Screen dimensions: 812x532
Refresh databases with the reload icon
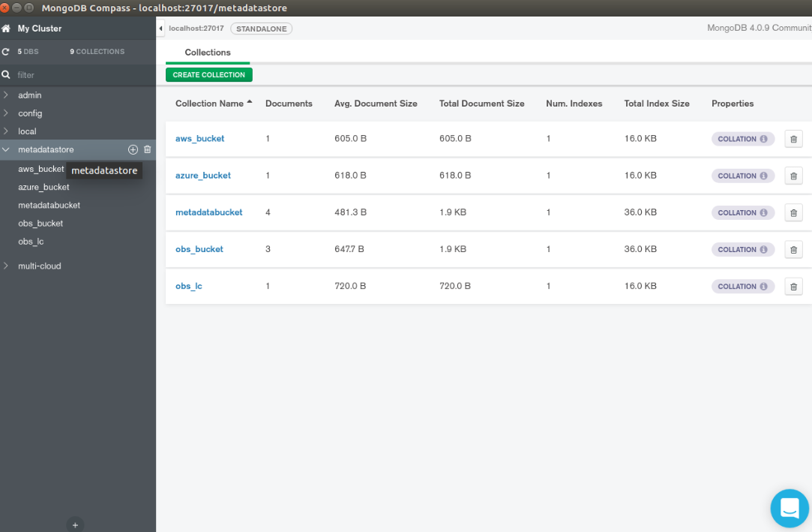pos(6,52)
